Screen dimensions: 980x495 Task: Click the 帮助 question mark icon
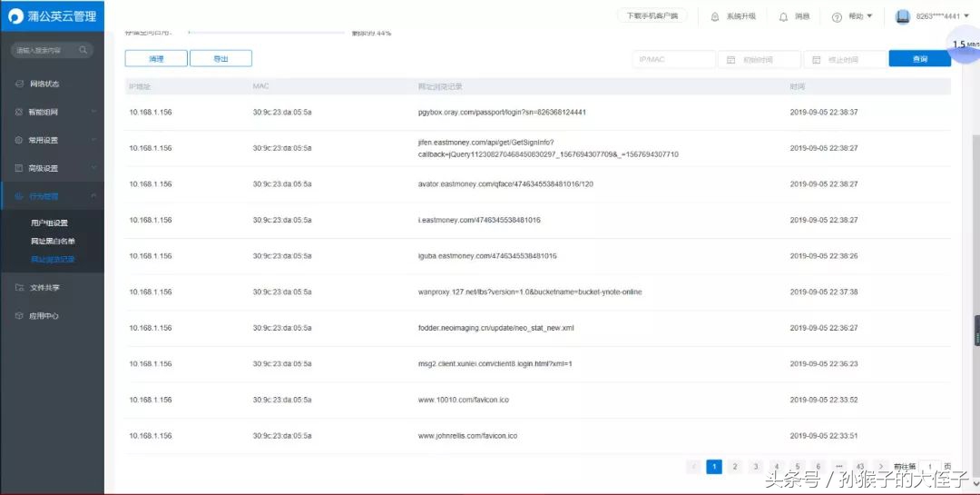click(x=837, y=17)
